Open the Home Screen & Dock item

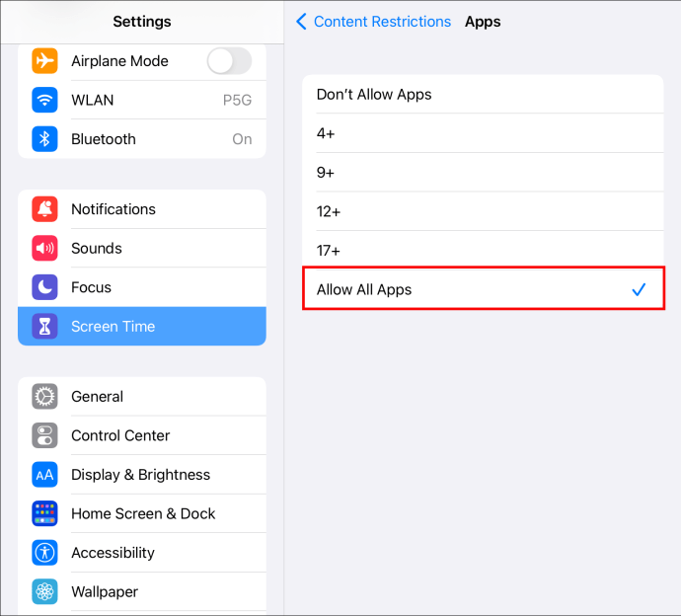coord(143,513)
